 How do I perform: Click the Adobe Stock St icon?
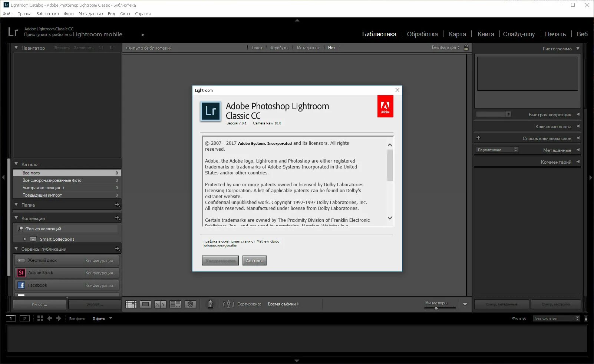[21, 273]
